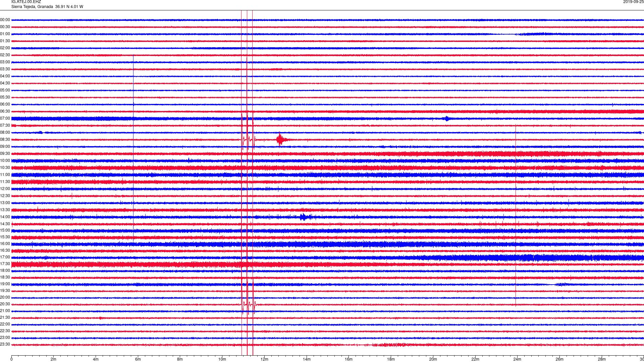Select the 01:30 time row label
Viewport: 644px width, 362px height.
pyautogui.click(x=5, y=41)
